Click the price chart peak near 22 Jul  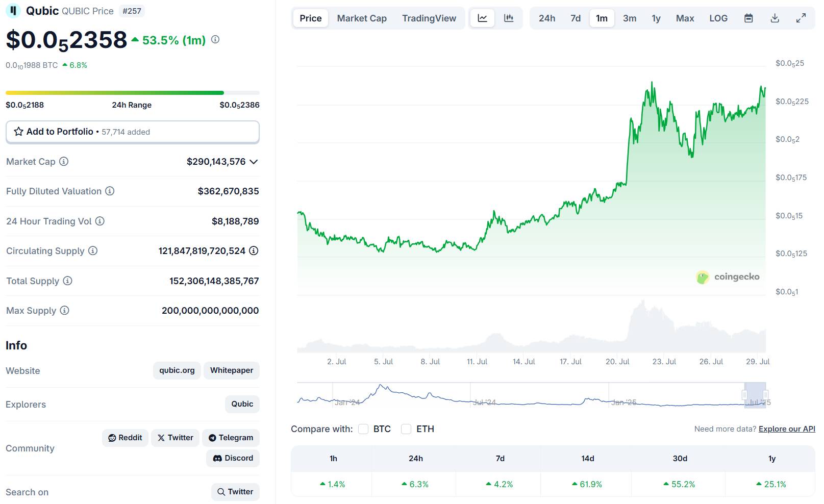pyautogui.click(x=652, y=82)
